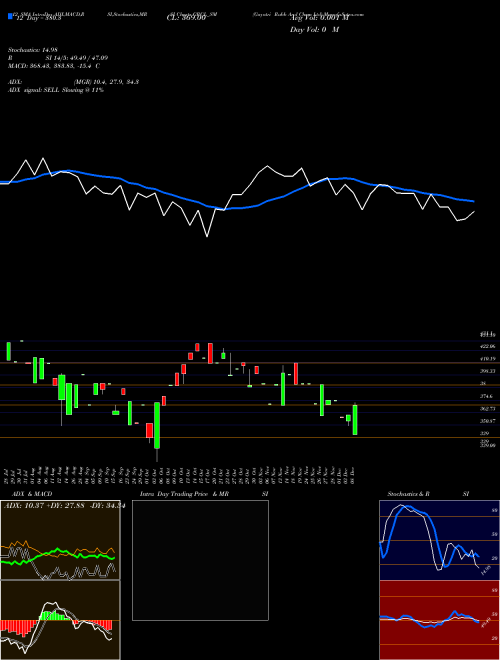Click the CL: 369.00 closing price label
The width and height of the screenshot is (500, 660).
pyautogui.click(x=186, y=18)
